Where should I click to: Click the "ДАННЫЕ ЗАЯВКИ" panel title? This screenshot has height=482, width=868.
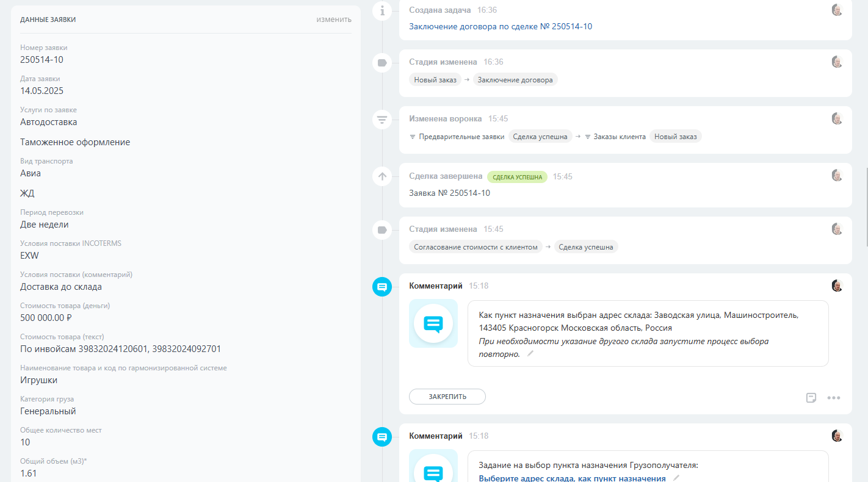(48, 20)
